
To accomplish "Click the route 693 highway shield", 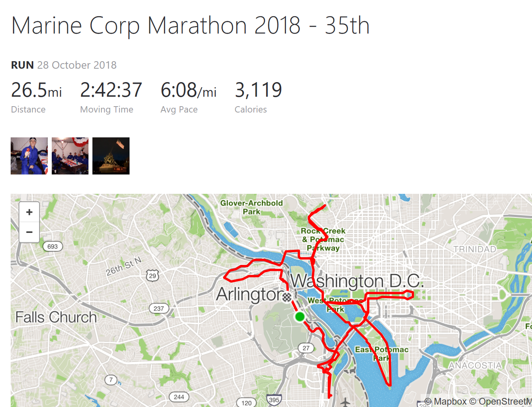I will 53,246.
